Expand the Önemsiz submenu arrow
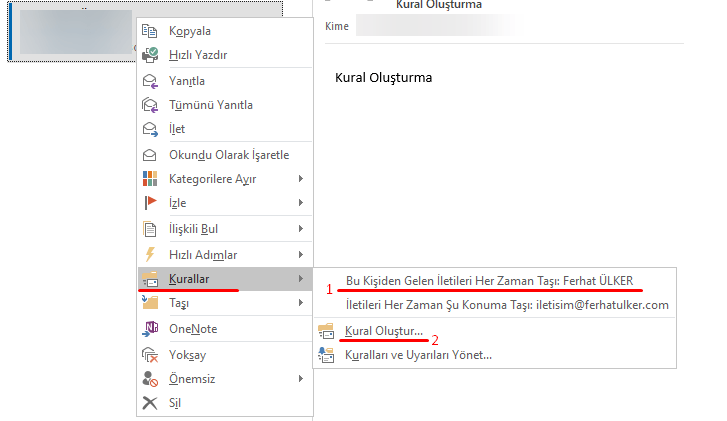This screenshot has height=421, width=727. coord(301,379)
